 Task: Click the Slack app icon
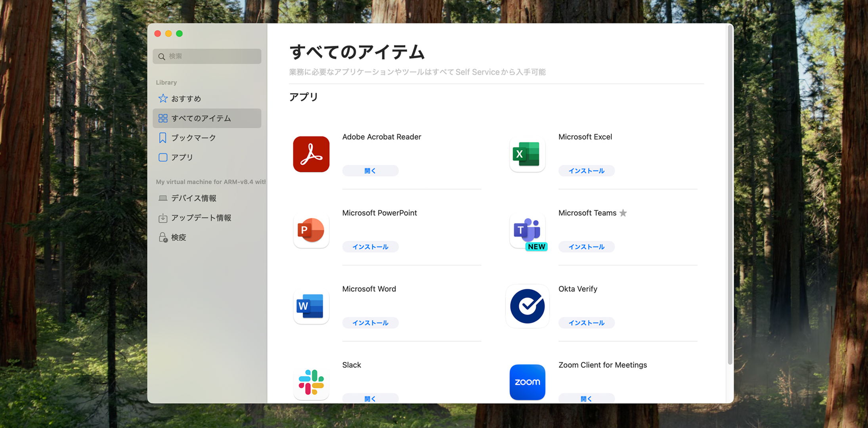pyautogui.click(x=311, y=382)
